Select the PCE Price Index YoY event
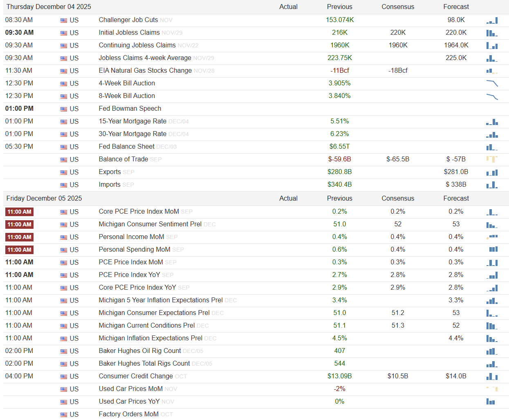Viewport: 509px width, 420px height. (x=129, y=275)
